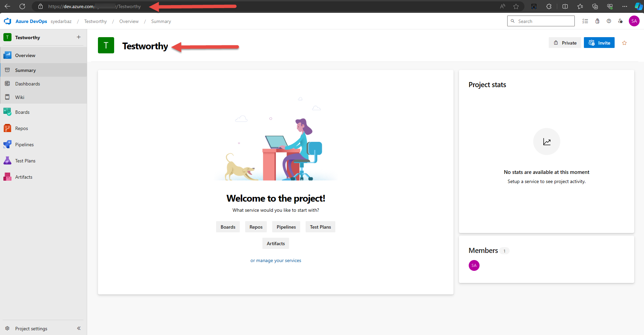Star the Testworthy project as favorite

coord(624,43)
